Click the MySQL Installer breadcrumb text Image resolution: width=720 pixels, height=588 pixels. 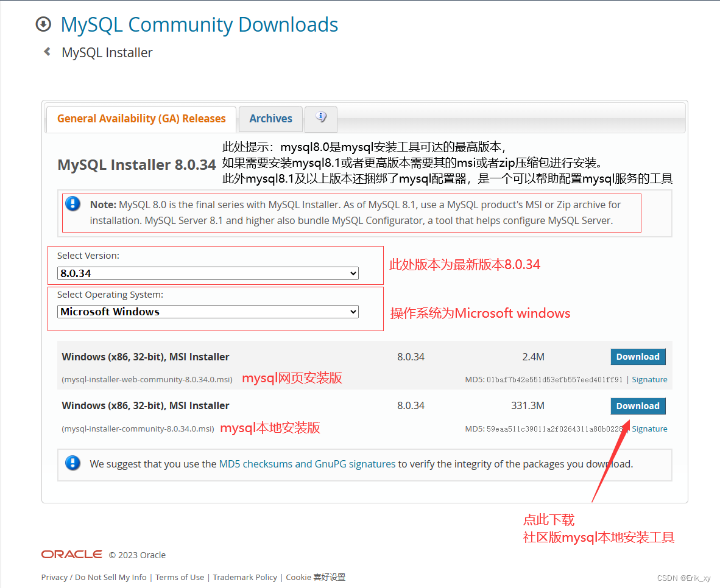107,53
